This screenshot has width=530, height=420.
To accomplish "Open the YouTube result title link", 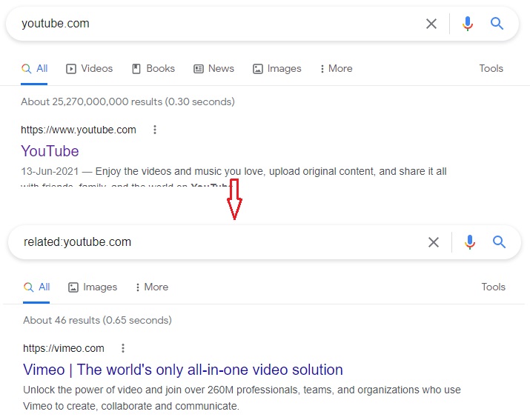I will 50,151.
